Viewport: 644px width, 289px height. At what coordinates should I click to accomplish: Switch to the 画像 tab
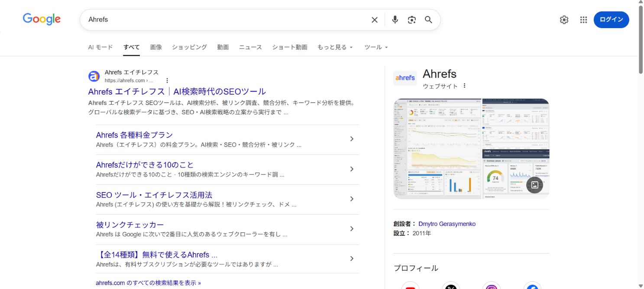[156, 47]
